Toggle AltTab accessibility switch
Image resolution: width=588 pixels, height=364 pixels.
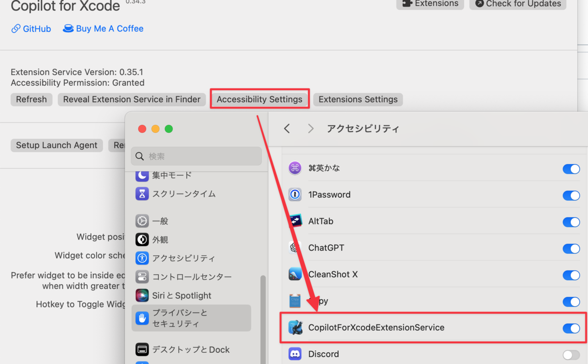(x=571, y=222)
